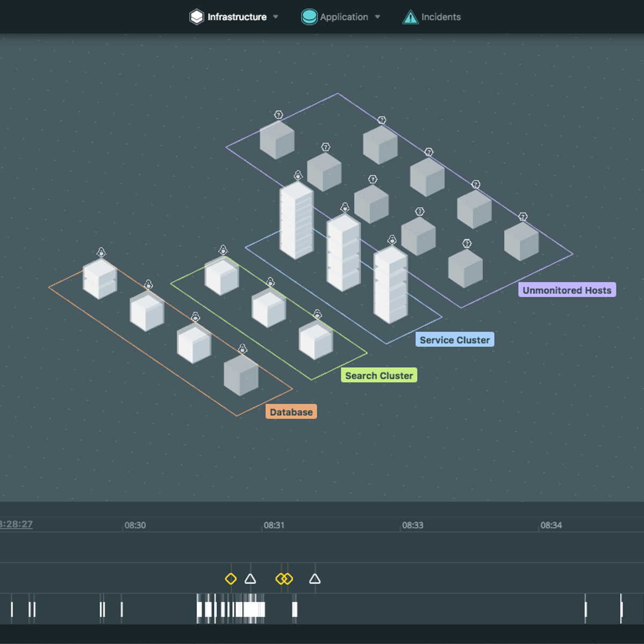644x644 pixels.
Task: Click the Infrastructure cube icon
Action: pyautogui.click(x=196, y=17)
